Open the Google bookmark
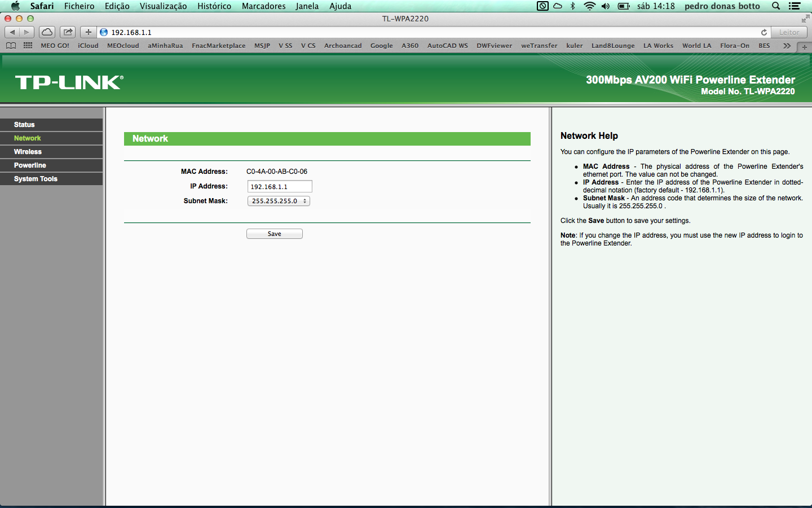 coord(382,46)
